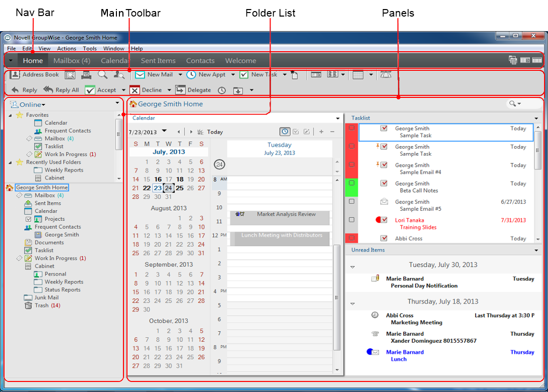Open the Decline dropdown arrow

tap(169, 90)
